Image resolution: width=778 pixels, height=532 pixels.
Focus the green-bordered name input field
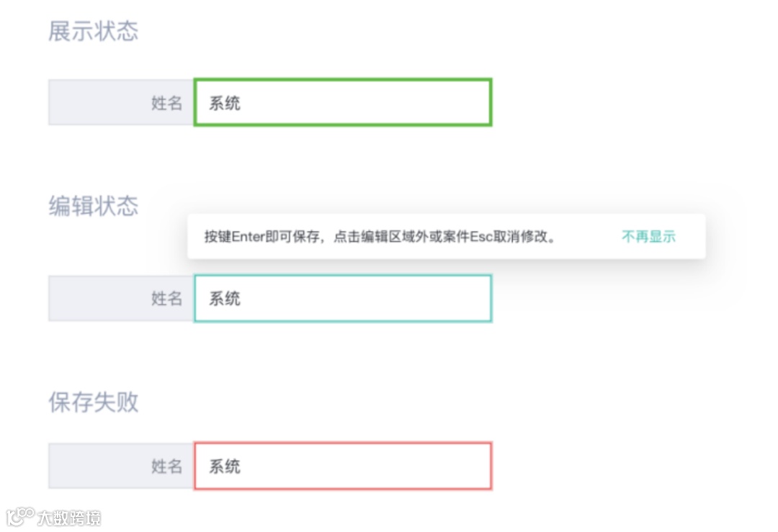343,103
